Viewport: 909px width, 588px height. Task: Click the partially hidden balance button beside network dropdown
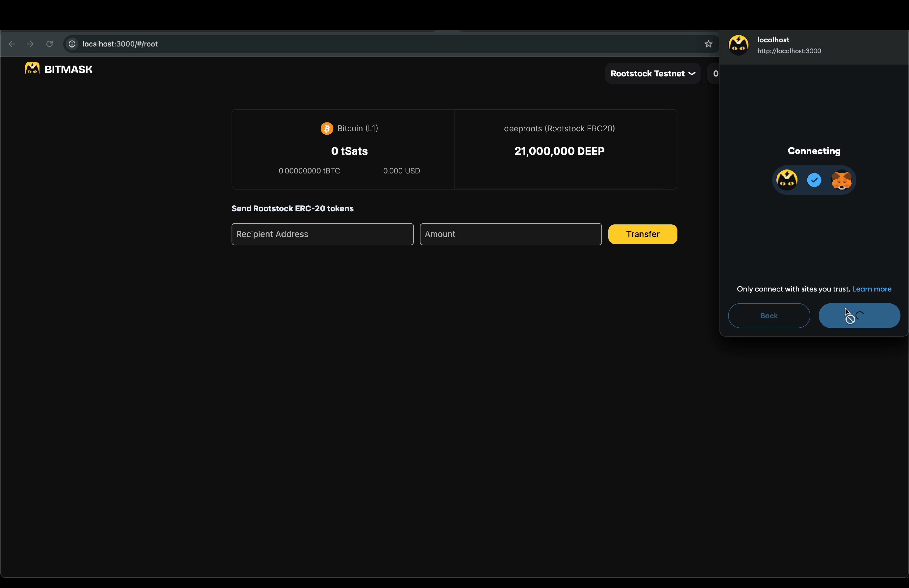coord(713,74)
